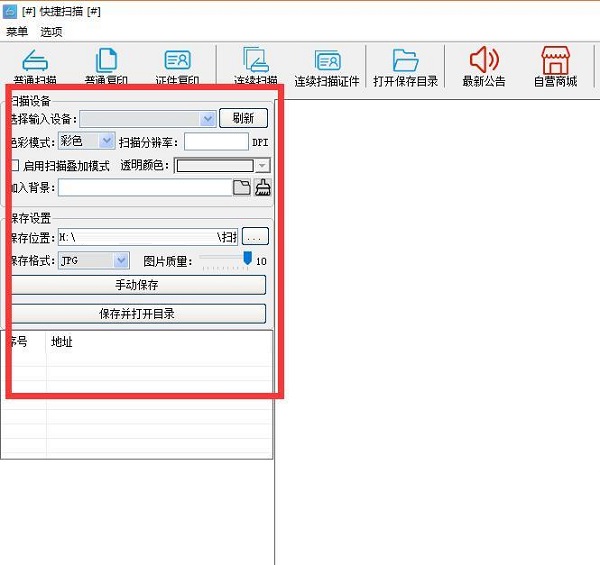
Task: Click the 加入背景 path input field
Action: (145, 188)
